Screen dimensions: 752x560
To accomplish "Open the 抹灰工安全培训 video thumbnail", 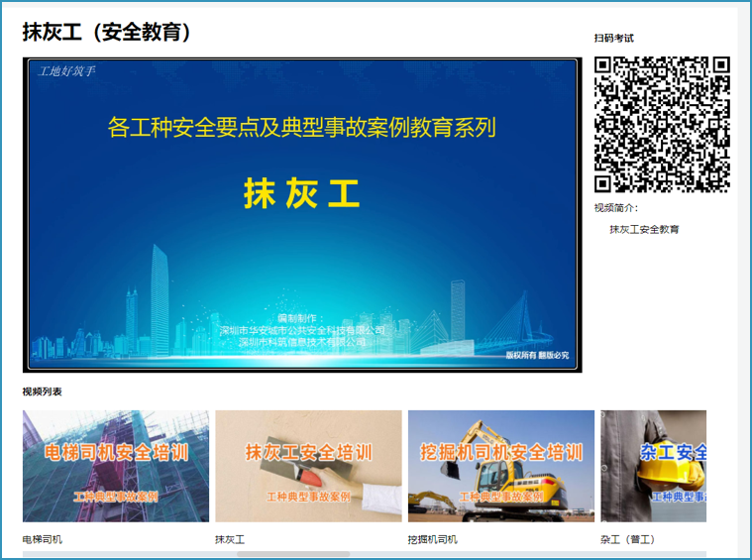I will [308, 466].
